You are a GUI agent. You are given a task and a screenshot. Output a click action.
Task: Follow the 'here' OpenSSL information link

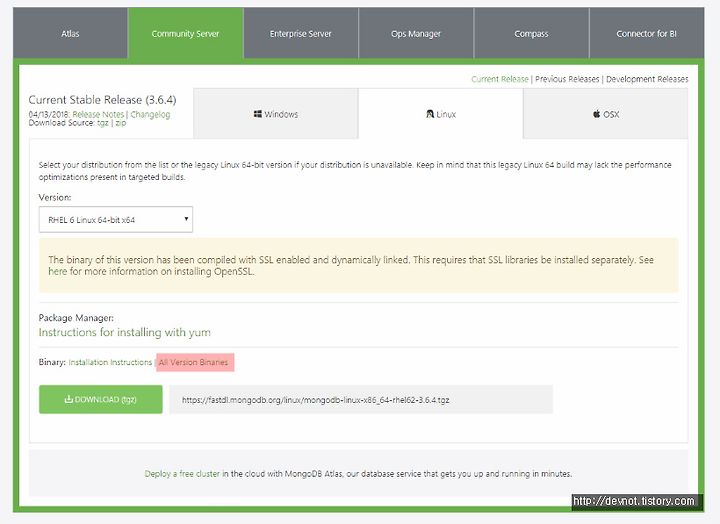[x=57, y=271]
